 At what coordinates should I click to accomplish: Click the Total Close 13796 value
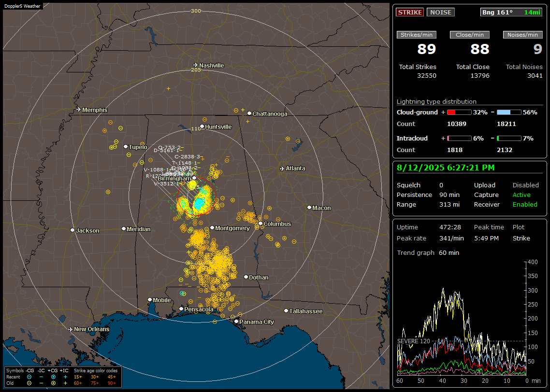pos(480,76)
